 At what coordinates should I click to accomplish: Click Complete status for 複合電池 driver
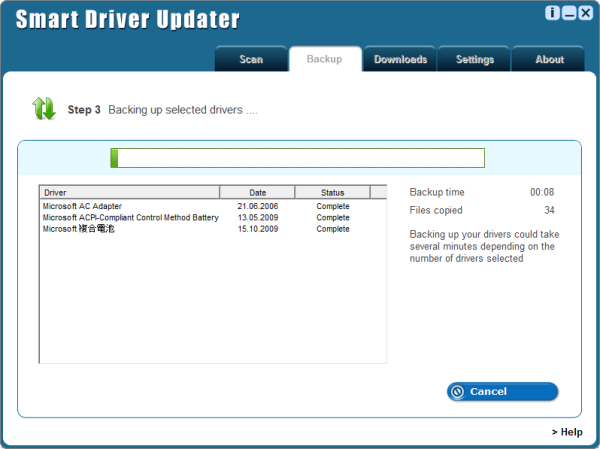click(x=333, y=229)
